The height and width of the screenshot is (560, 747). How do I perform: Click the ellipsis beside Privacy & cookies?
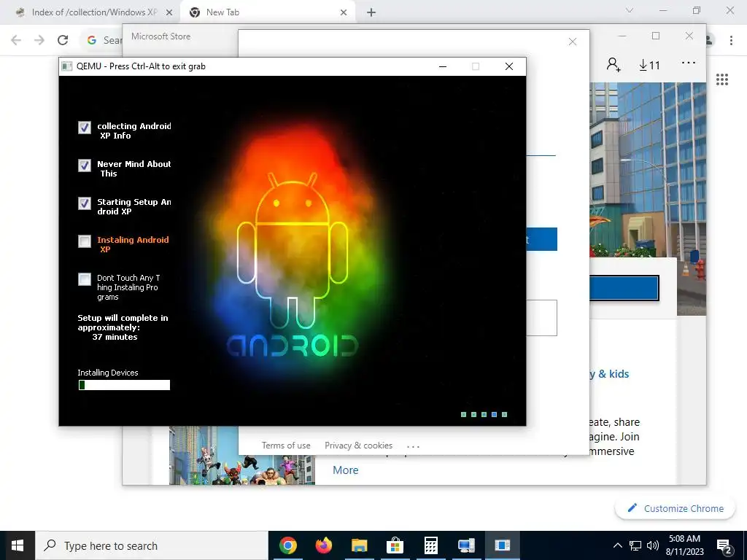(x=413, y=446)
